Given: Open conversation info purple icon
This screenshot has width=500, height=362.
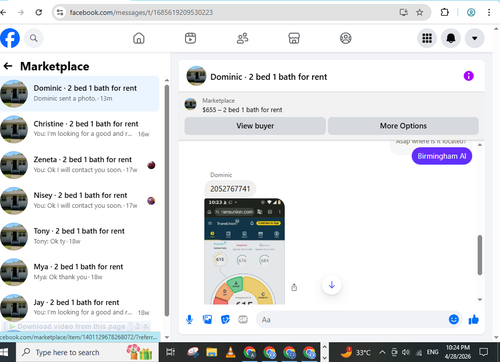Looking at the screenshot, I should click(468, 76).
